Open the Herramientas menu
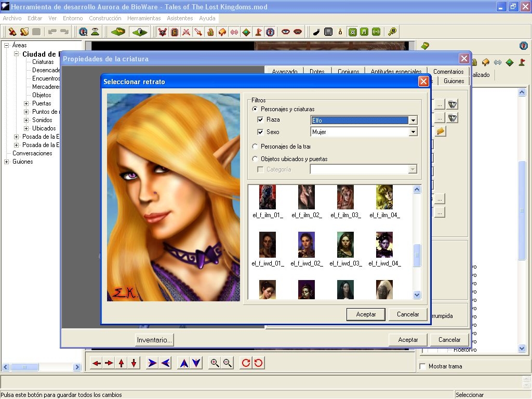The width and height of the screenshot is (532, 399). click(x=144, y=18)
